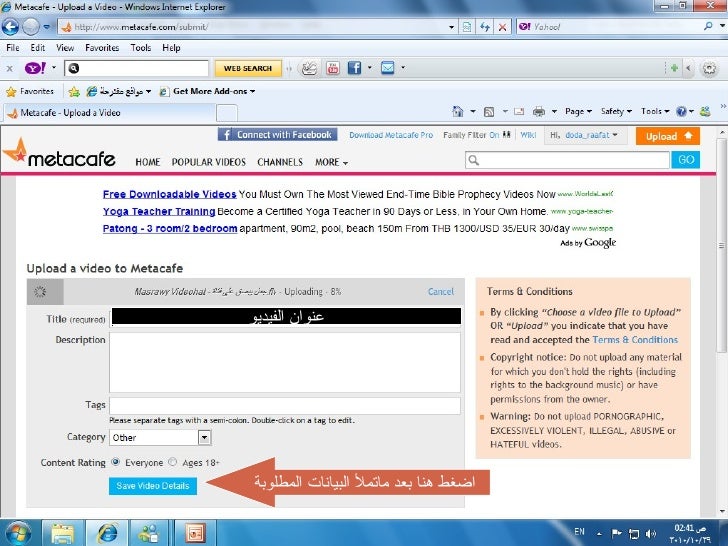
Task: Toggle Family Filter On link
Action: pyautogui.click(x=494, y=135)
